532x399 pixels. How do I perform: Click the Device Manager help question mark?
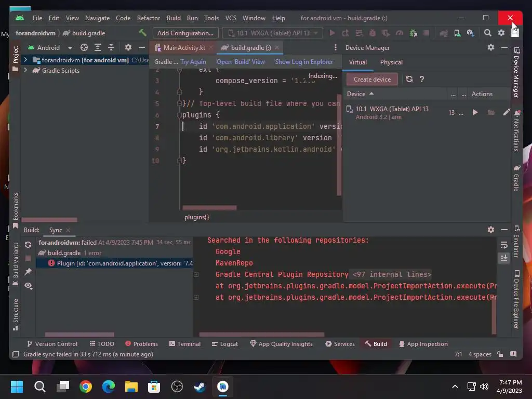point(422,79)
